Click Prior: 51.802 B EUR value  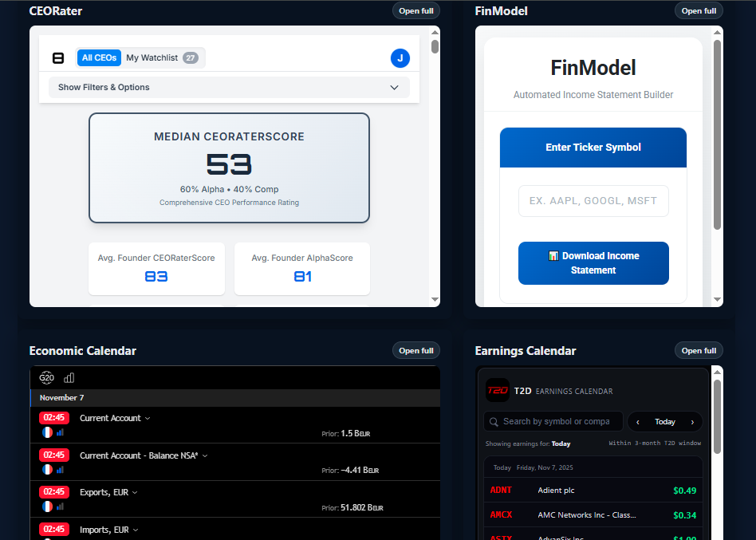pyautogui.click(x=352, y=508)
